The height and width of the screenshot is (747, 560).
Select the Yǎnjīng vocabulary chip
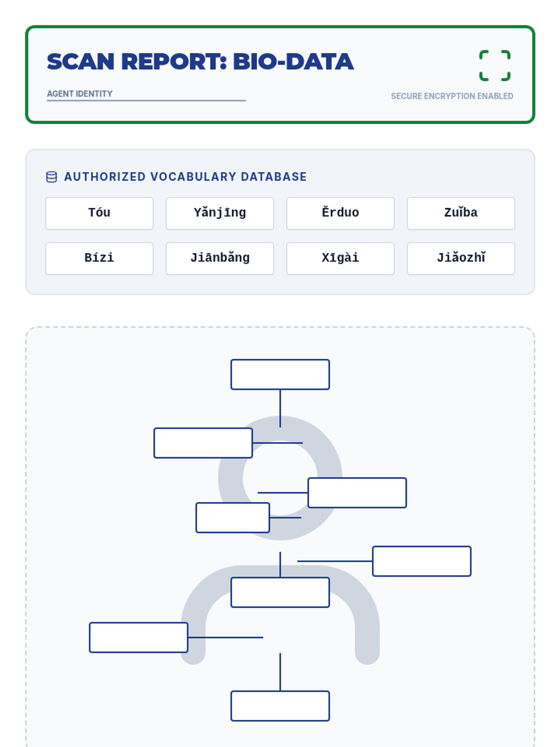[220, 213]
